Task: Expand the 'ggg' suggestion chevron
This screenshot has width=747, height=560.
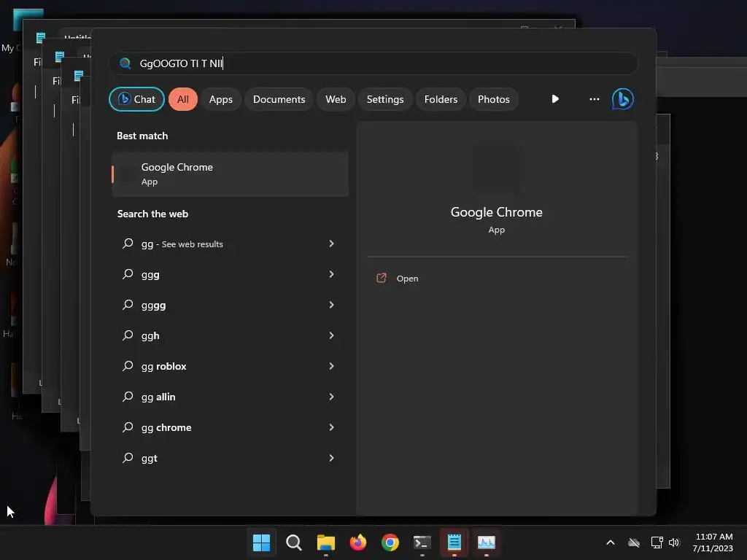Action: (332, 274)
